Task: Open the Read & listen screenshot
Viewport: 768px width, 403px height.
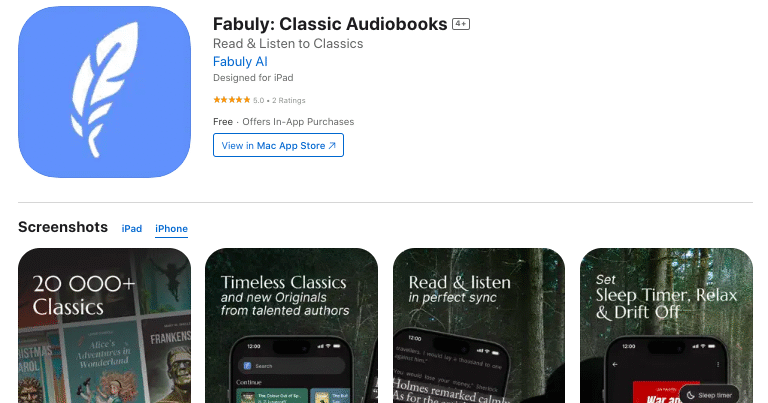Action: [479, 326]
